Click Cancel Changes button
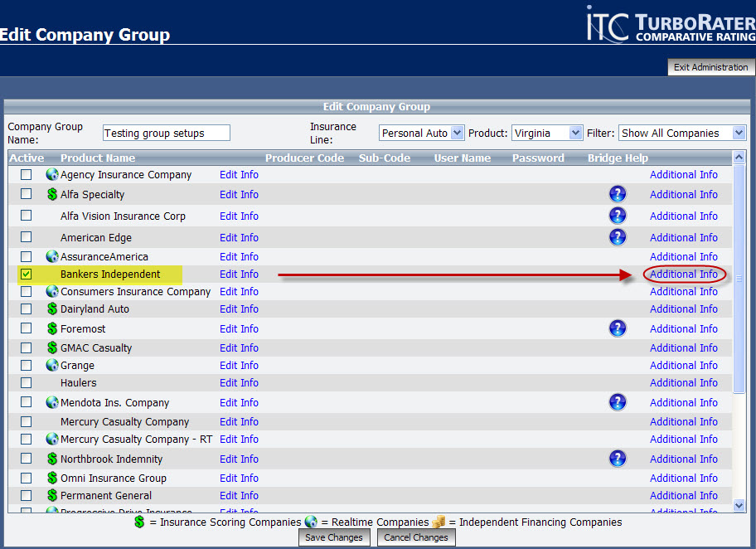Screen dimensions: 756x549 (x=416, y=537)
